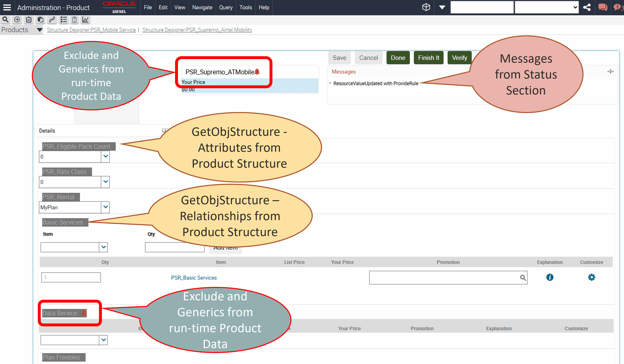Click the Details section header
624x364 pixels.
(47, 131)
